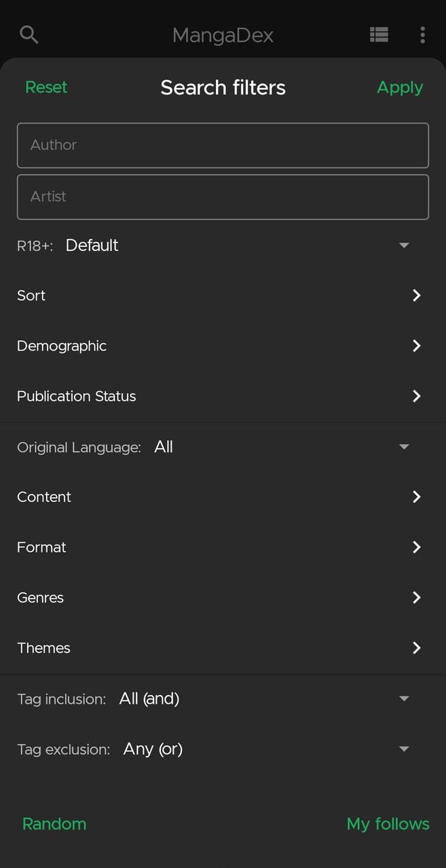Open the three-dot overflow menu
446x868 pixels.
tap(422, 35)
